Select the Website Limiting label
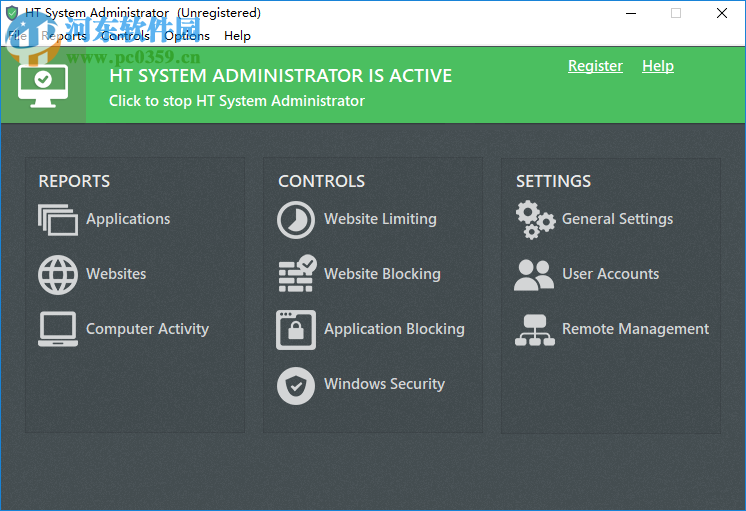This screenshot has height=511, width=746. point(380,219)
